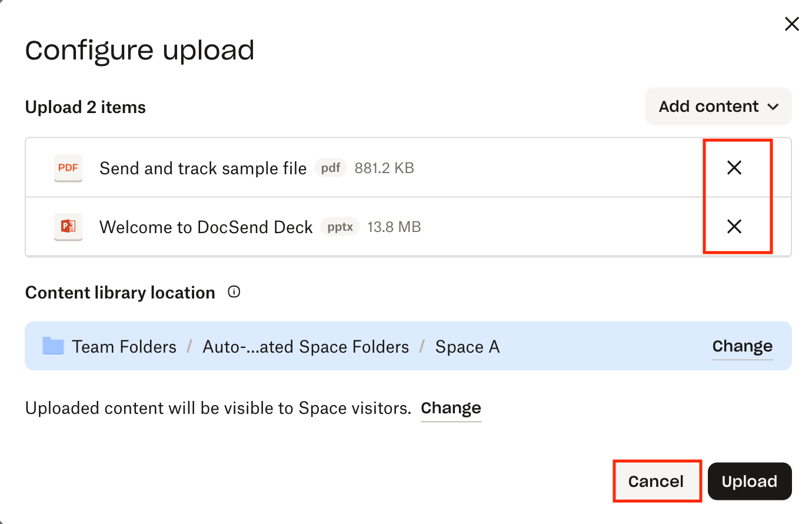Remove the Send and track sample file
The height and width of the screenshot is (524, 812).
(734, 168)
